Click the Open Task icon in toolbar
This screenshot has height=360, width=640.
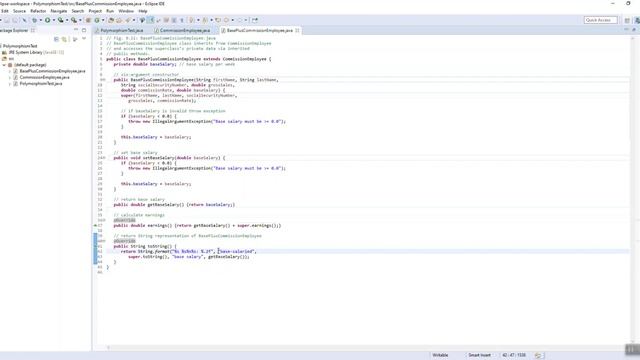(x=119, y=20)
